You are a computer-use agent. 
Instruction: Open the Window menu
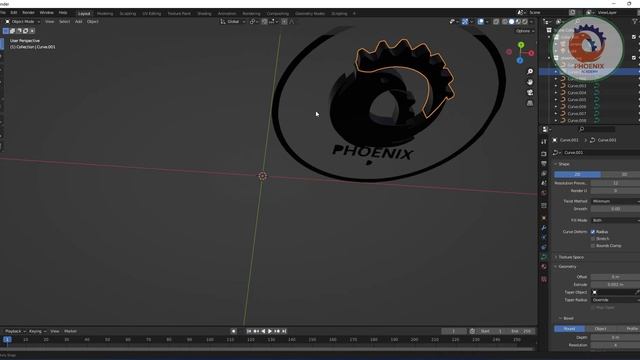[47, 13]
